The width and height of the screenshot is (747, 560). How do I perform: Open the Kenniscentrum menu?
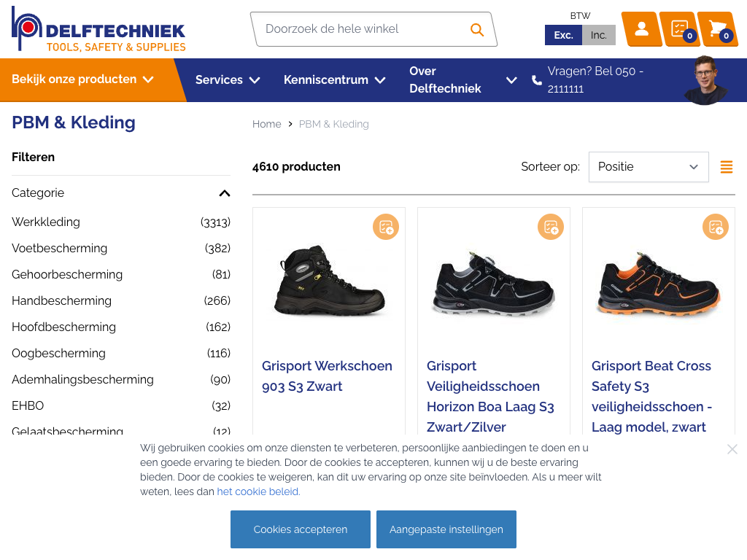(335, 80)
